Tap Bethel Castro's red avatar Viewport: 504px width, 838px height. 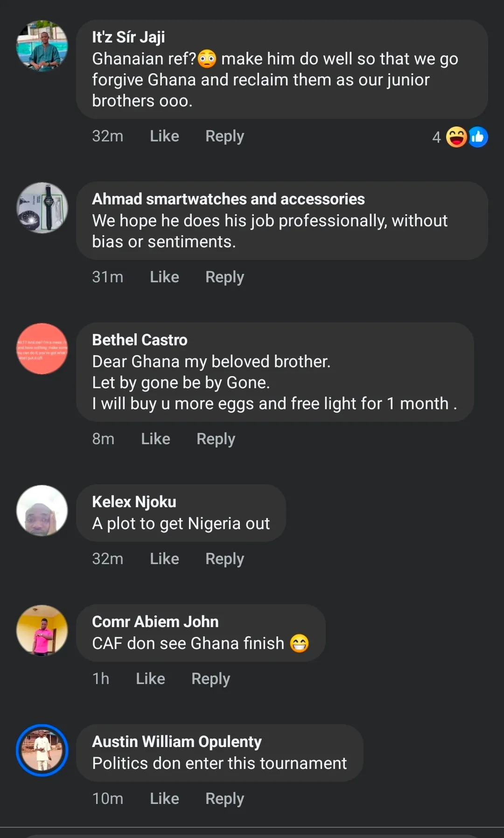(42, 349)
